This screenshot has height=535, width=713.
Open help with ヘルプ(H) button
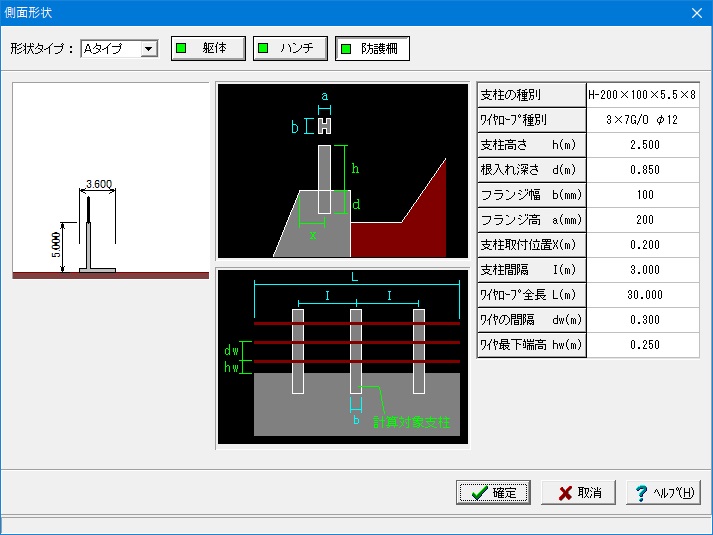[663, 493]
